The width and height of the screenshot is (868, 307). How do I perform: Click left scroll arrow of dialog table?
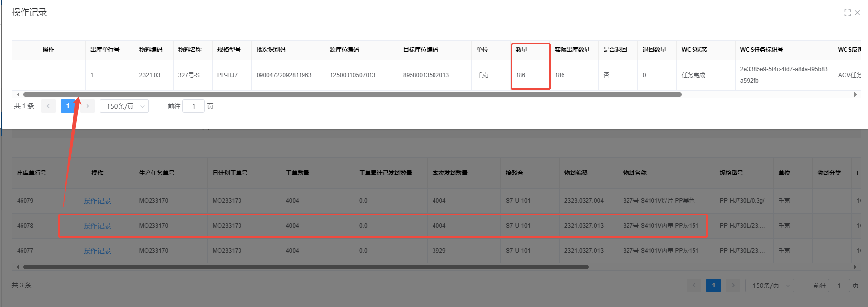tap(18, 95)
